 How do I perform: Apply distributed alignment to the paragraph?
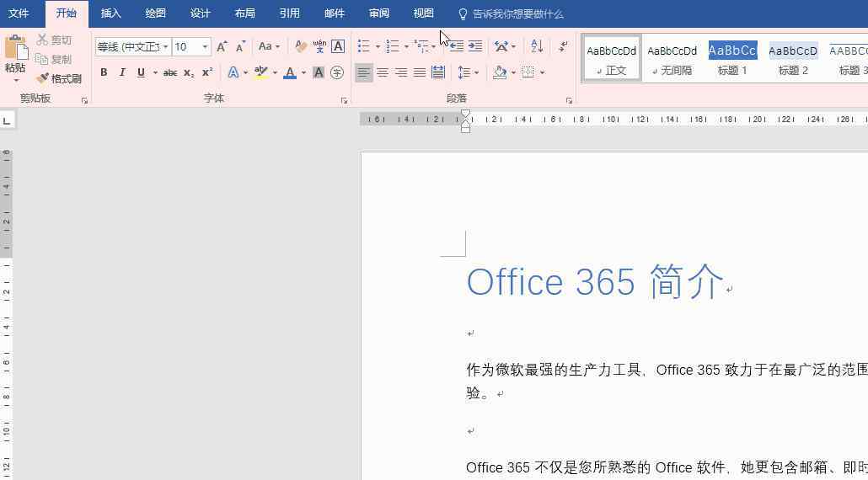point(438,72)
